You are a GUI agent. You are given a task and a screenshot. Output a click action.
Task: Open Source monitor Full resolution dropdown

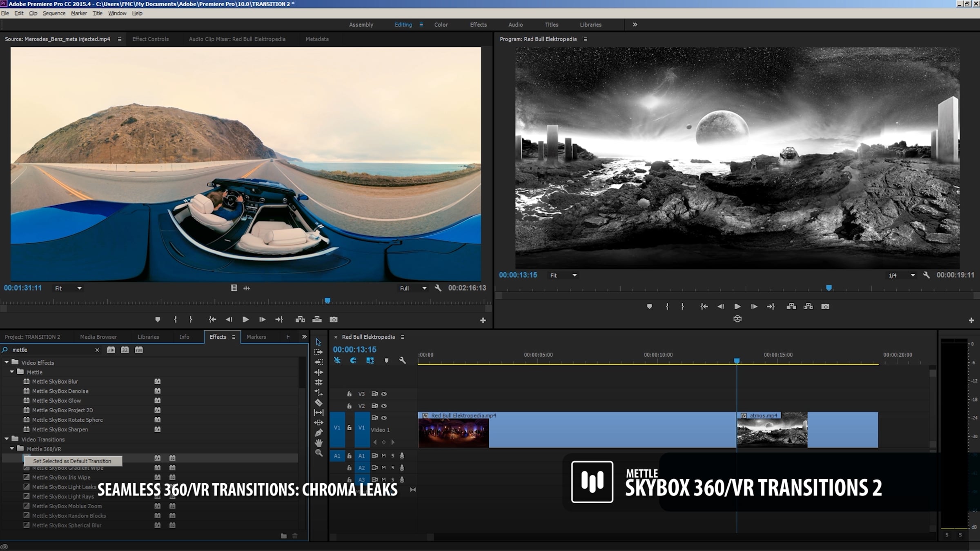(413, 288)
